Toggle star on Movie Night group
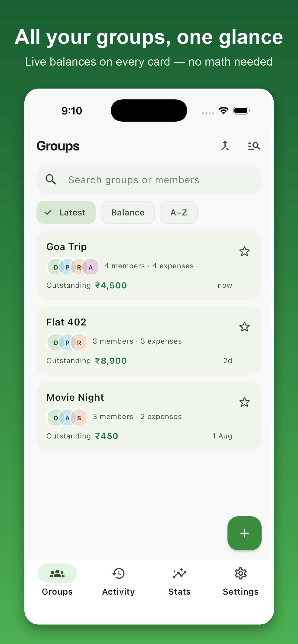Image resolution: width=298 pixels, height=644 pixels. [x=244, y=402]
